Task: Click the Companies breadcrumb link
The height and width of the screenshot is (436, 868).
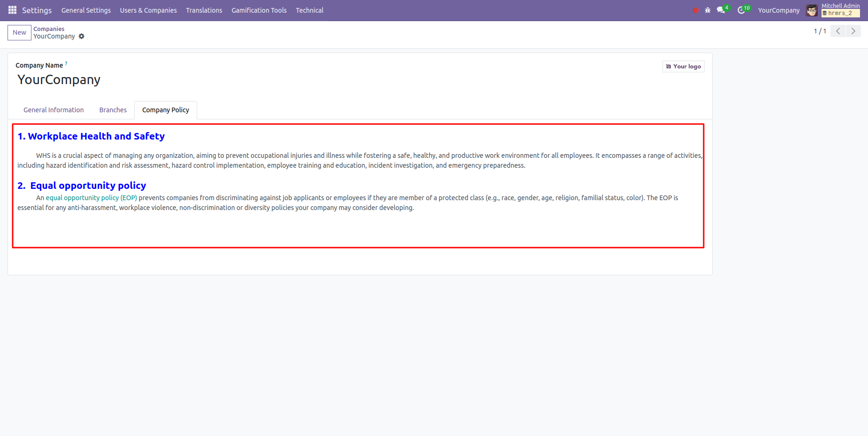Action: click(49, 29)
